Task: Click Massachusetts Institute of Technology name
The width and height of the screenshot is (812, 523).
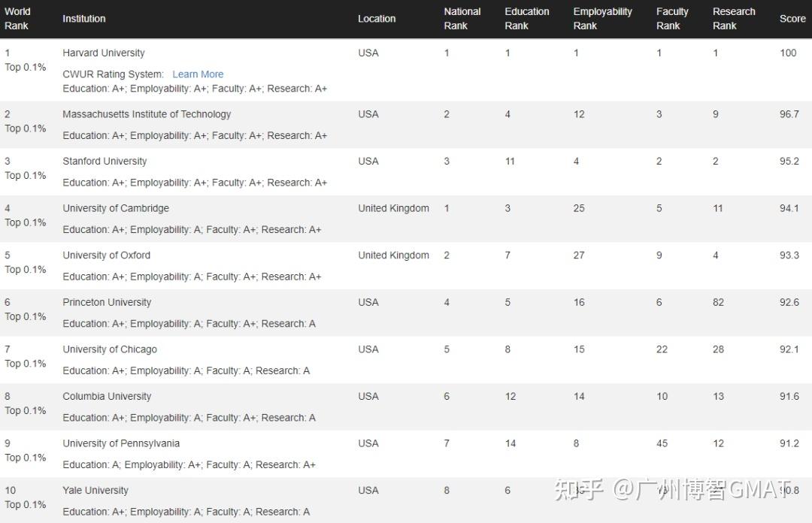Action: (x=147, y=114)
